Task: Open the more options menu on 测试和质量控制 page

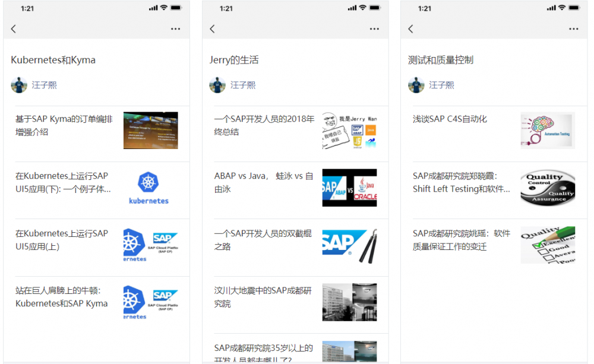Action: pos(573,28)
